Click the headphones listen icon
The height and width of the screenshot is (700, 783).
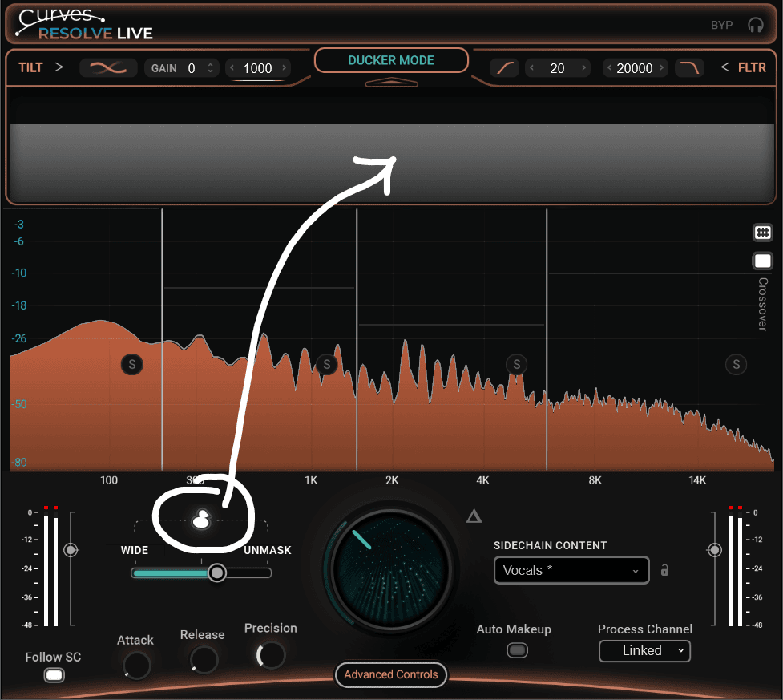pyautogui.click(x=755, y=25)
